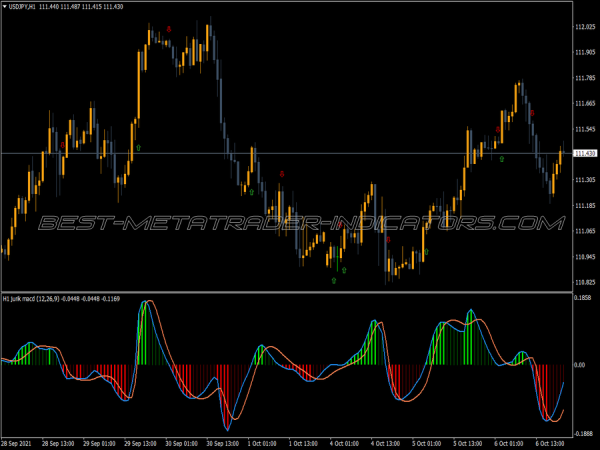Viewport: 600px width, 450px height.
Task: Click indicator scale value -0.1888
Action: [584, 434]
